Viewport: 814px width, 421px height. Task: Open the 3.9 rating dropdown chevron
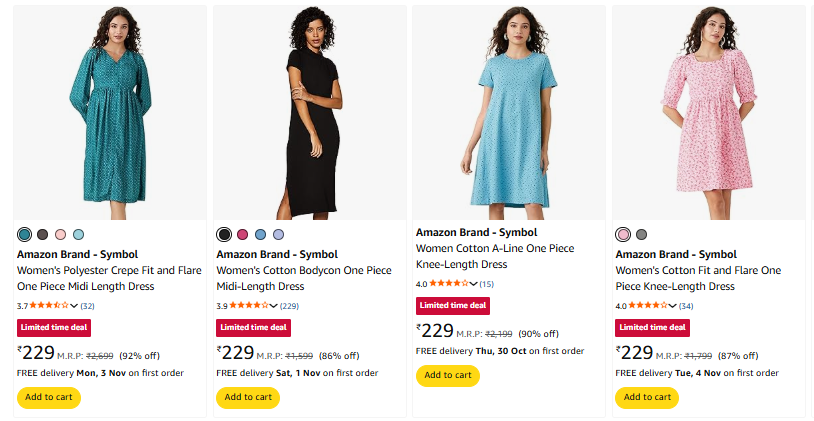275,305
